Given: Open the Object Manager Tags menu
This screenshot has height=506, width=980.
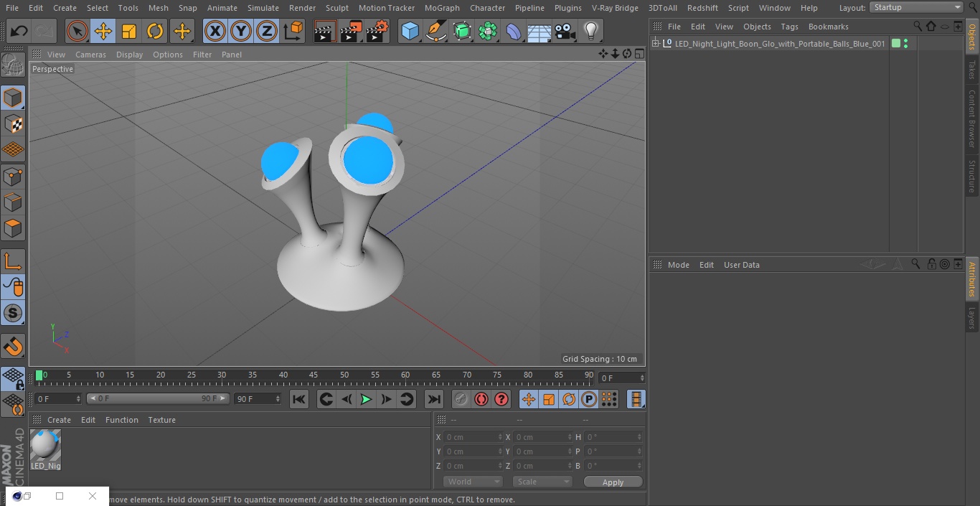Looking at the screenshot, I should point(789,27).
